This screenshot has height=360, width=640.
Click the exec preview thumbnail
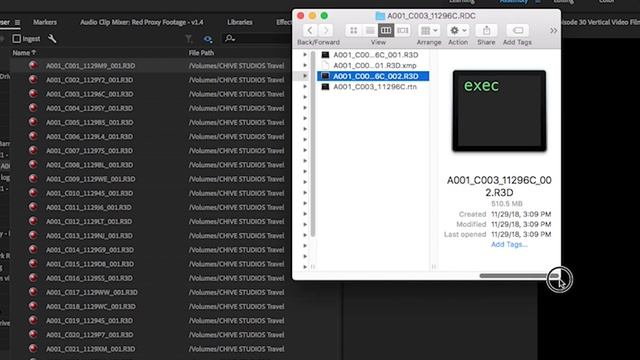pyautogui.click(x=499, y=111)
